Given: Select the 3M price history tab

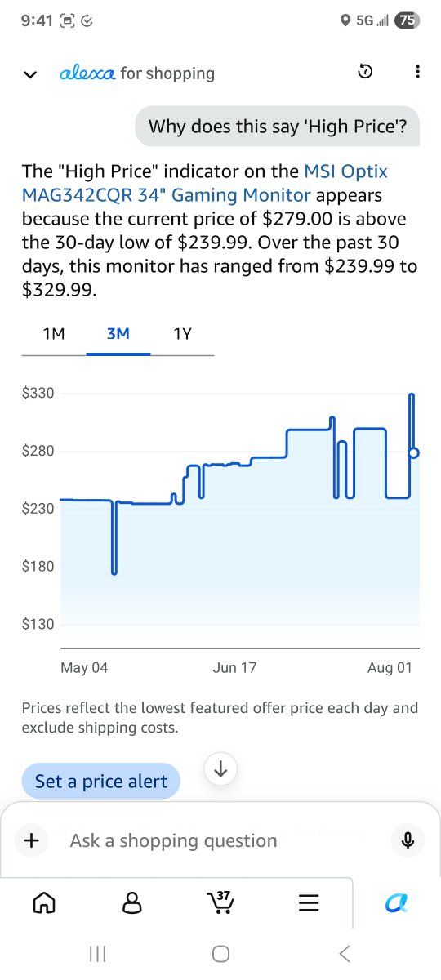Looking at the screenshot, I should 118,334.
